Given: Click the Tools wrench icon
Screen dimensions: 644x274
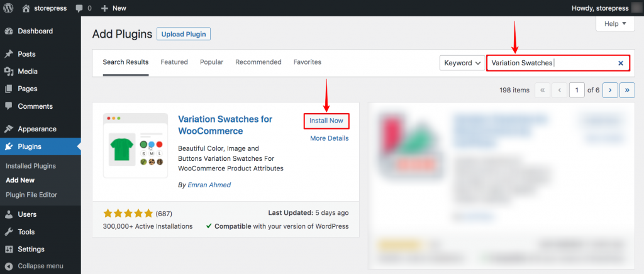Looking at the screenshot, I should 9,232.
